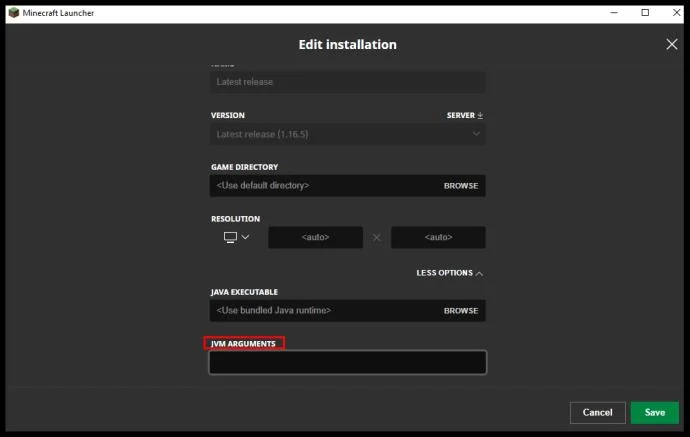Open the Version dropdown showing Latest release (1.16.5)

tap(348, 134)
